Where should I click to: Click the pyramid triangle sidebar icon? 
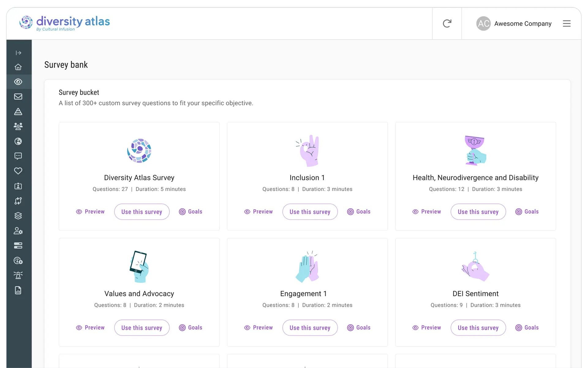18,112
